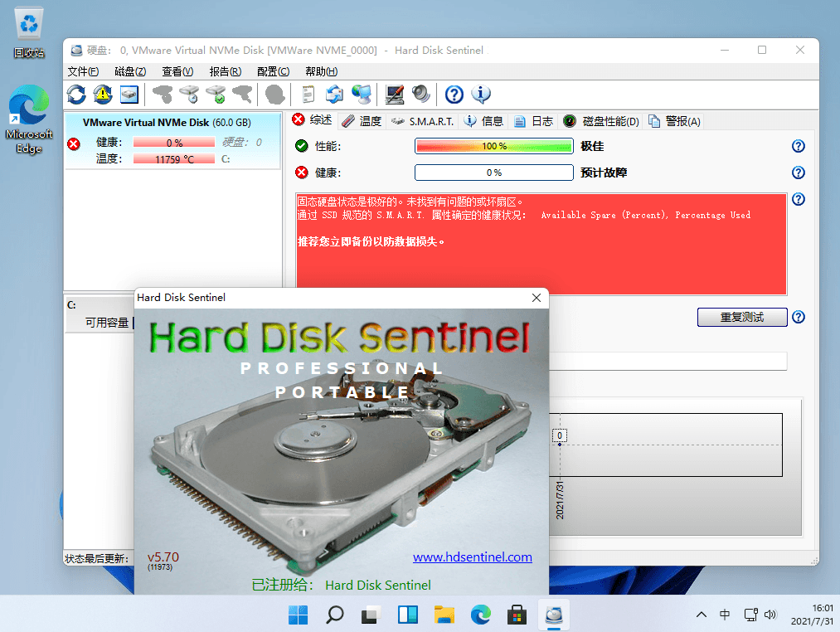Click the blue question mark help toolbar icon

pyautogui.click(x=454, y=94)
